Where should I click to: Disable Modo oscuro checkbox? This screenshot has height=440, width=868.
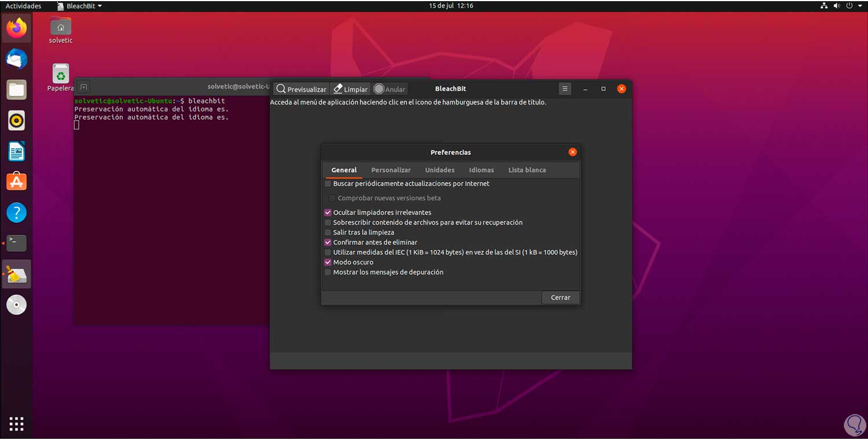click(x=328, y=262)
